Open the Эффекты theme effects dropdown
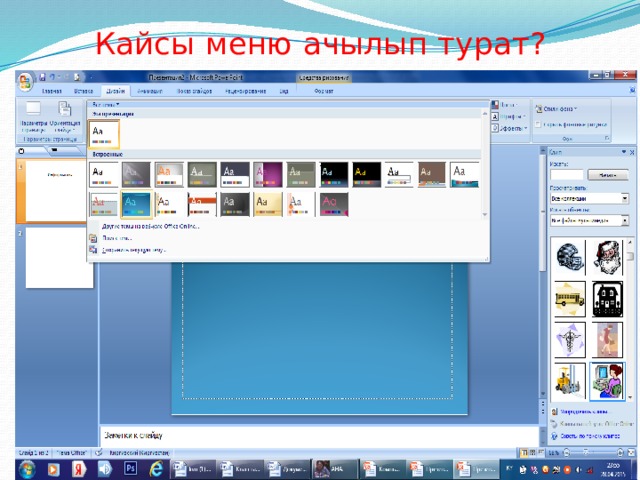 point(509,128)
